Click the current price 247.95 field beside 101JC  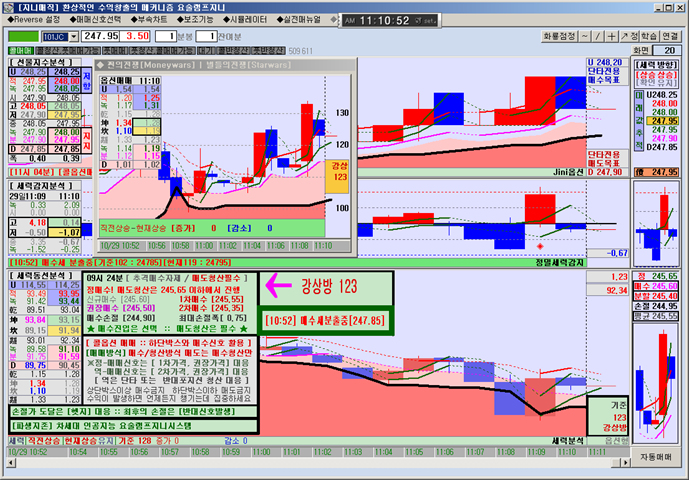[101, 36]
